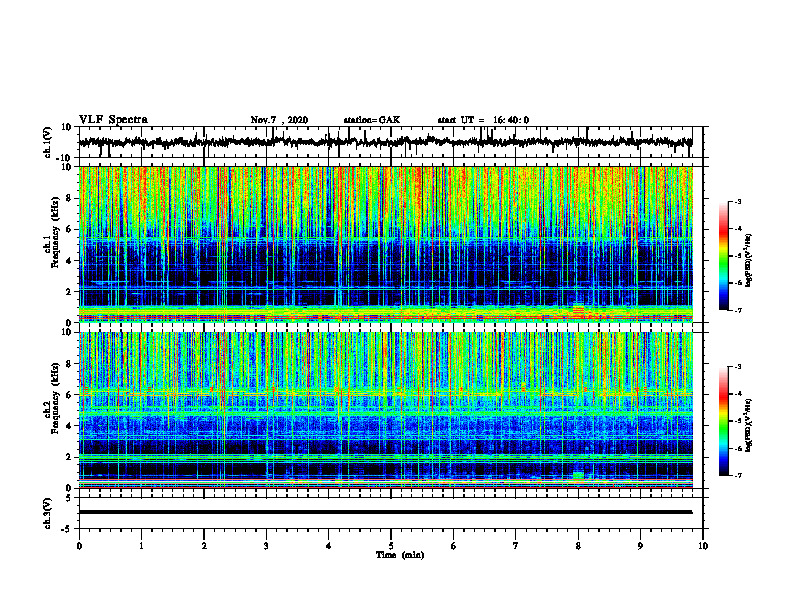Click the "-3" label on ch.1 color bar
Image resolution: width=792 pixels, height=612 pixels.
tap(738, 201)
